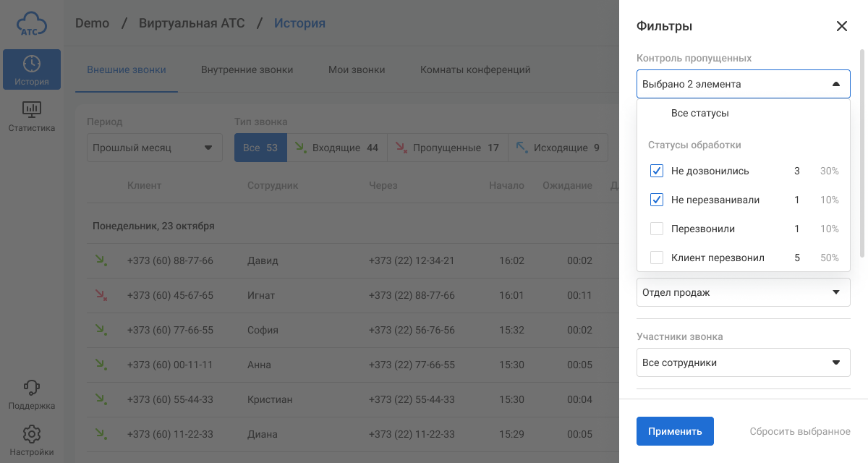
Task: Open the История sidebar section
Action: coord(32,70)
